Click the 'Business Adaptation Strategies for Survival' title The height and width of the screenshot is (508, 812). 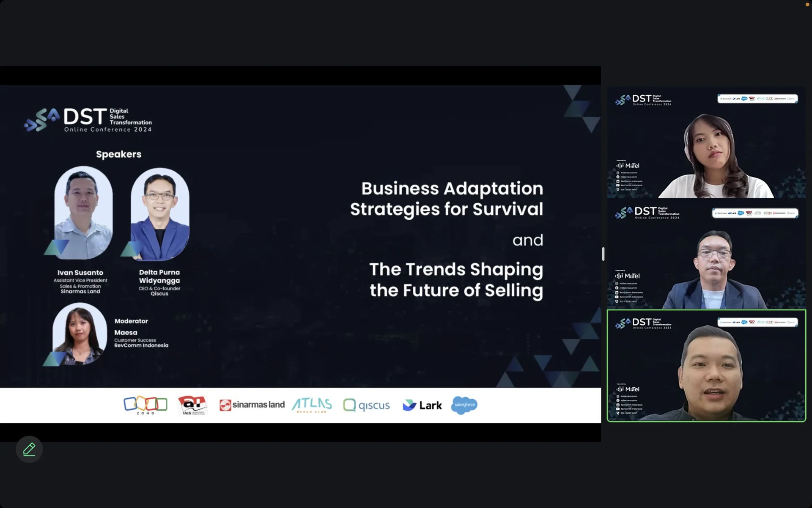click(447, 199)
